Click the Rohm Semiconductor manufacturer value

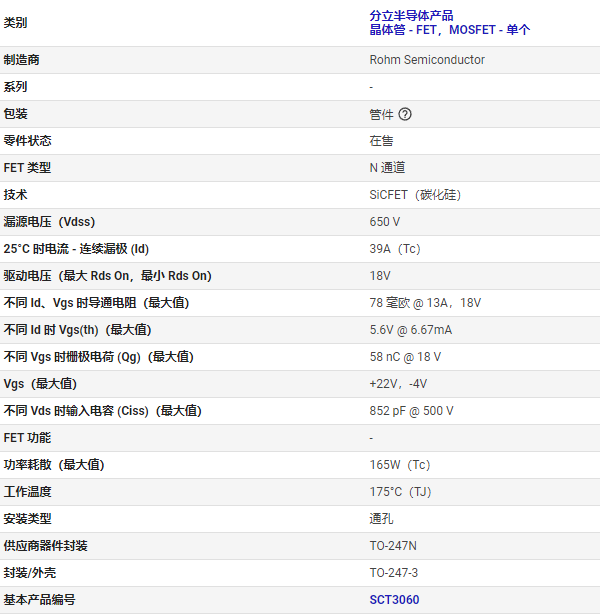[427, 60]
